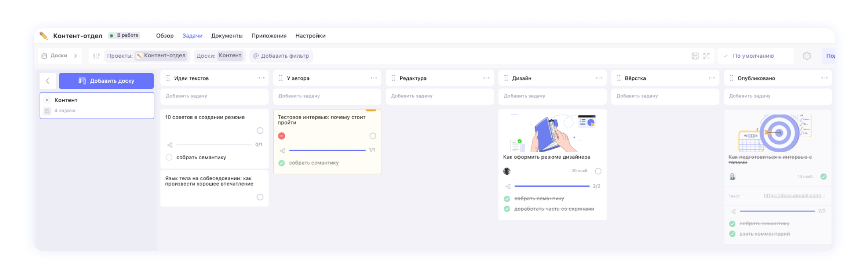Click drag handle of Опубликовано column
The image size is (868, 279).
[731, 78]
